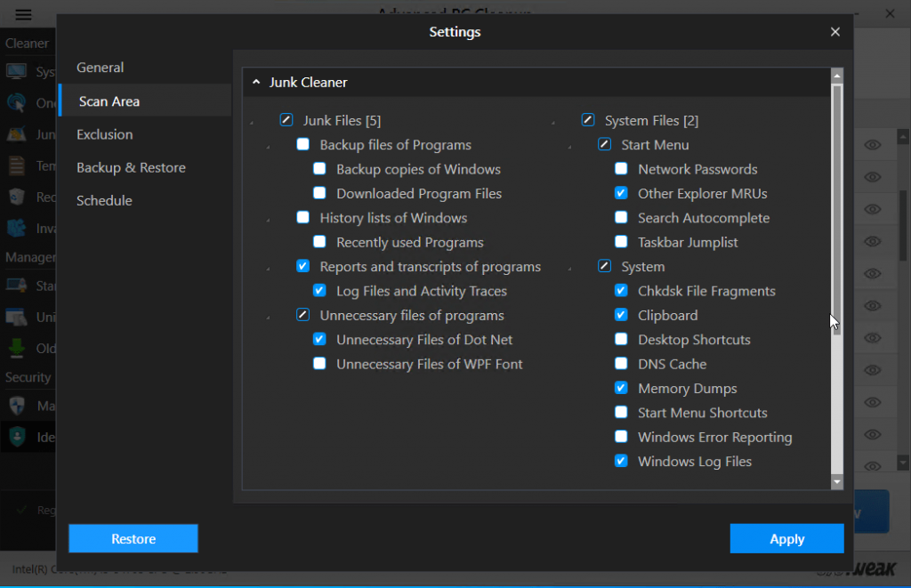Check Recently used Programs
The image size is (911, 588).
point(319,241)
